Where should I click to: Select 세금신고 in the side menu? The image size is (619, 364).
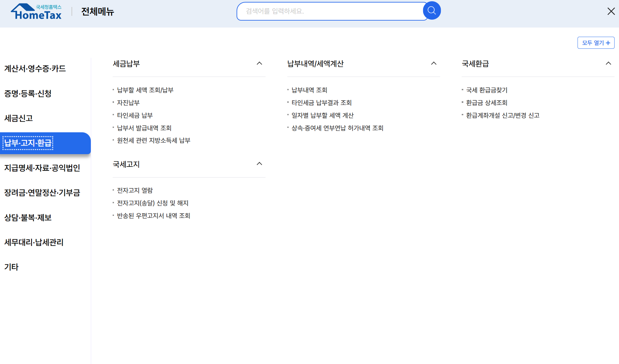tap(19, 118)
